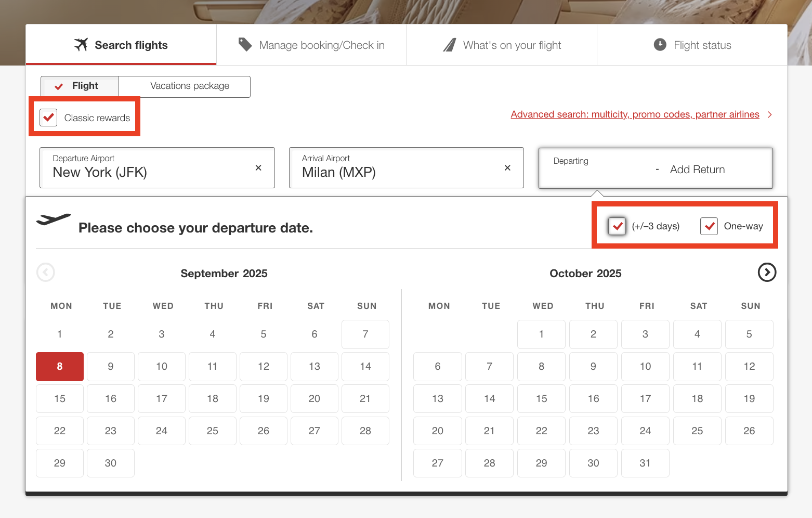Go to previous month in calendar
Viewport: 812px width, 518px height.
pos(46,272)
